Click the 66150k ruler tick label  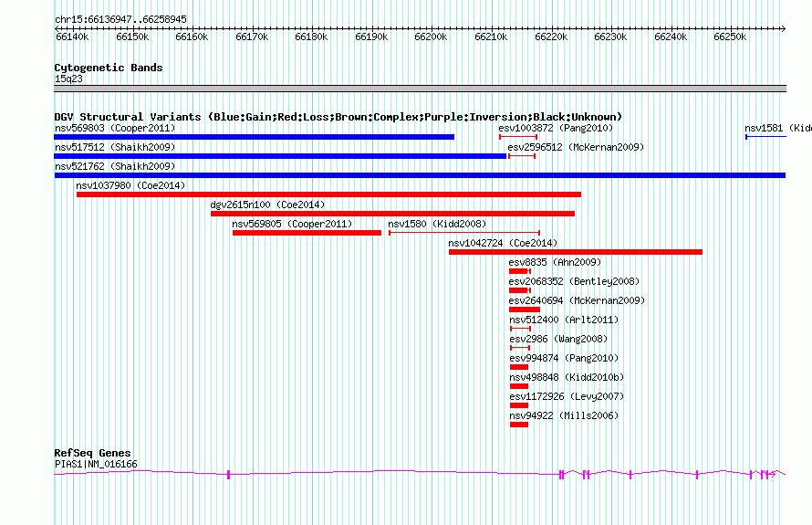(x=132, y=37)
